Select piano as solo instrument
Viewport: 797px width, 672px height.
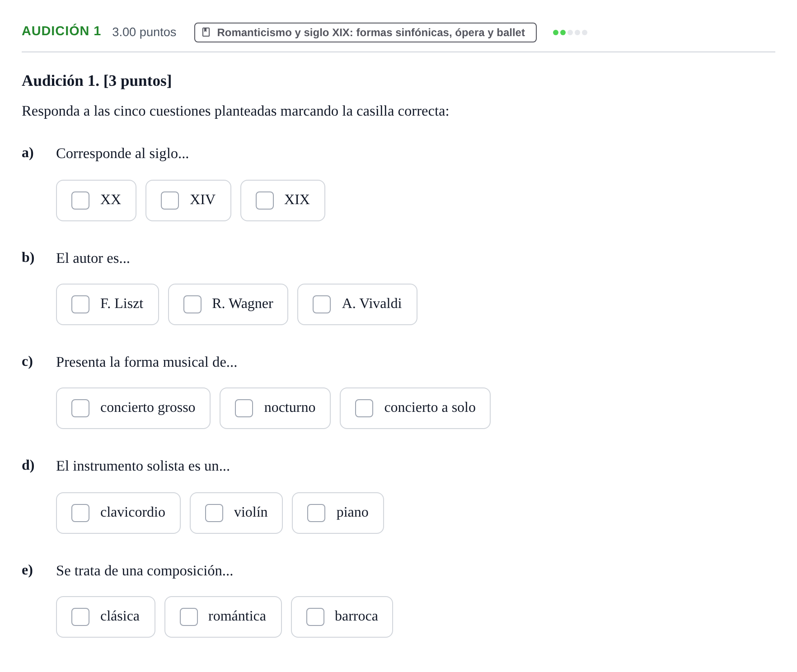click(x=316, y=513)
